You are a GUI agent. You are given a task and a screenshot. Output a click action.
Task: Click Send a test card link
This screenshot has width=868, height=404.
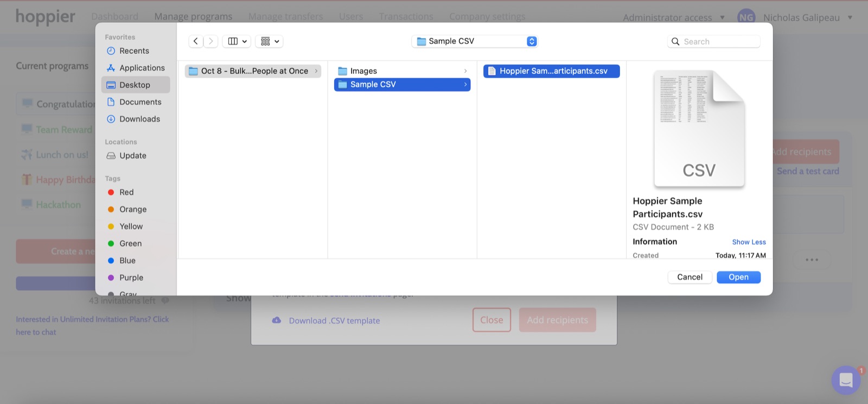[x=808, y=171]
